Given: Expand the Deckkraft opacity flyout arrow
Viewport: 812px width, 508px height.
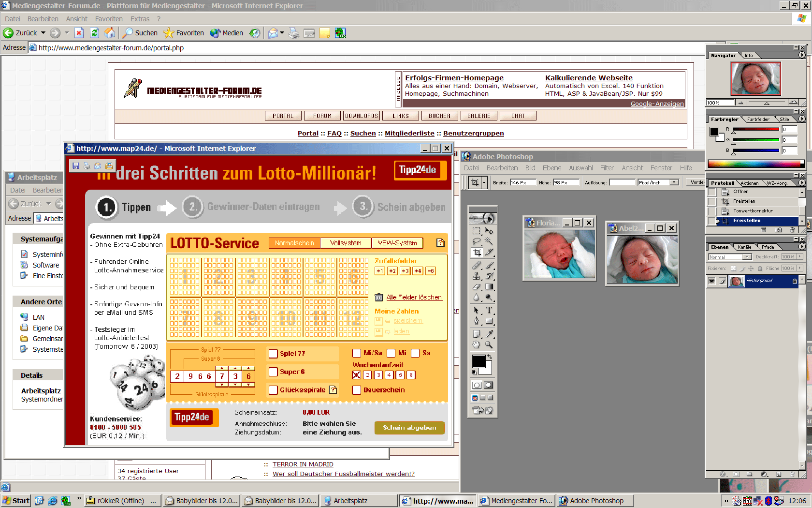Looking at the screenshot, I should (799, 257).
